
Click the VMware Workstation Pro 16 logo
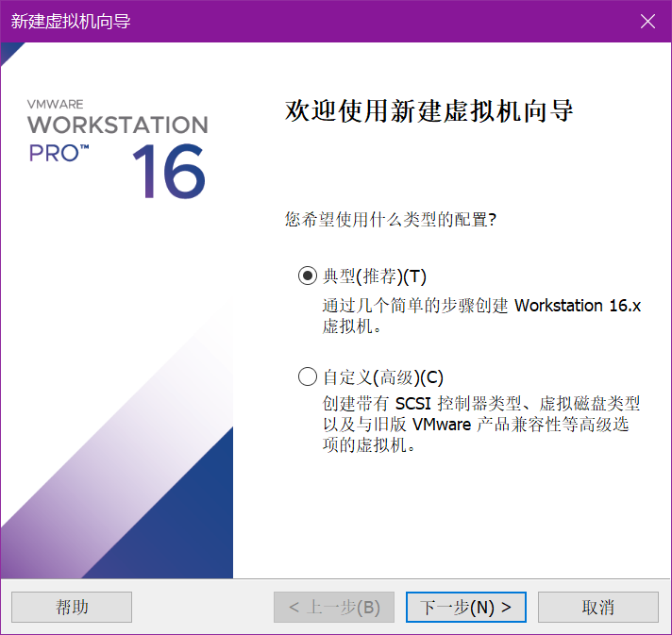click(117, 149)
